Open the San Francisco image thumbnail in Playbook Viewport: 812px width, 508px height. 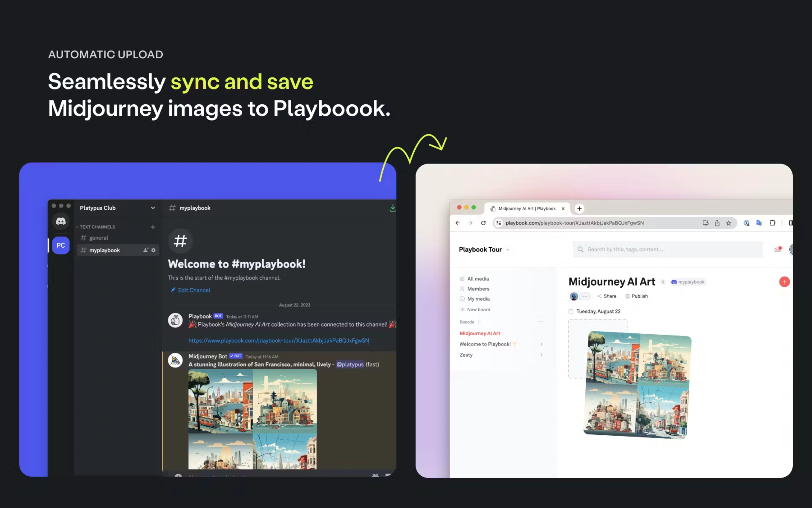click(x=637, y=385)
